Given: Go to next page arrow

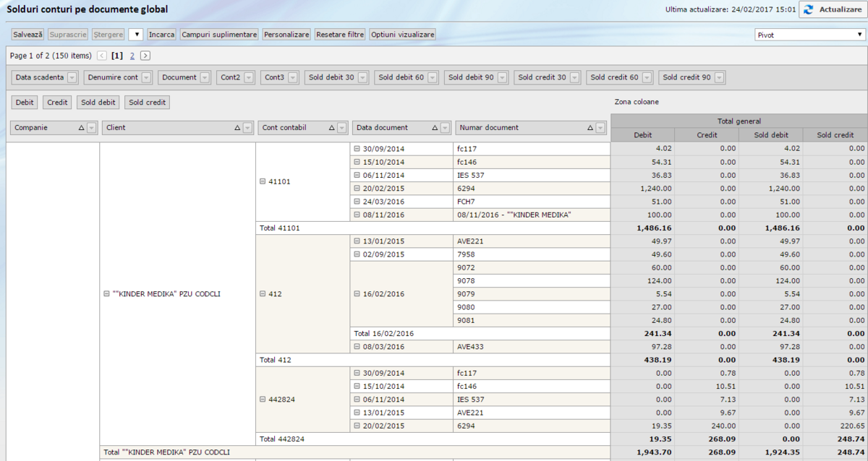Looking at the screenshot, I should [145, 56].
